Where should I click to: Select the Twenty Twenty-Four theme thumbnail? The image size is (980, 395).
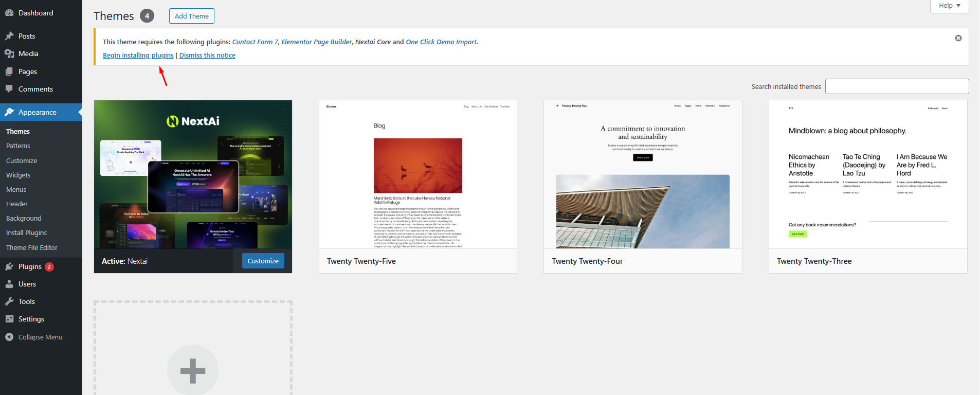[643, 174]
